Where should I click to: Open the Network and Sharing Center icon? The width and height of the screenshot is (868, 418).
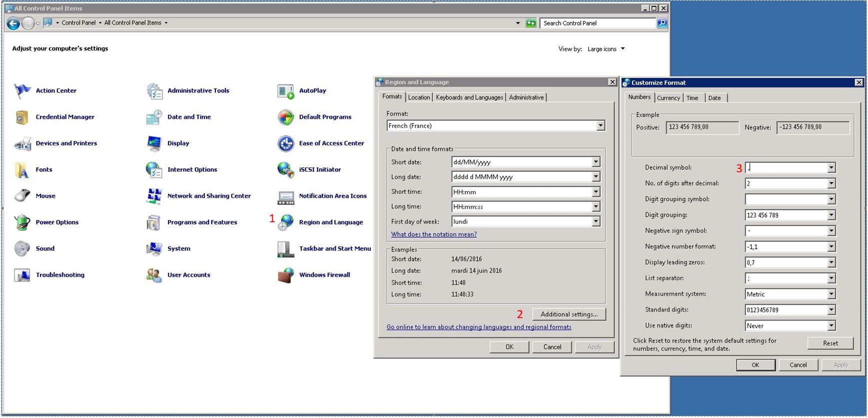click(x=154, y=196)
